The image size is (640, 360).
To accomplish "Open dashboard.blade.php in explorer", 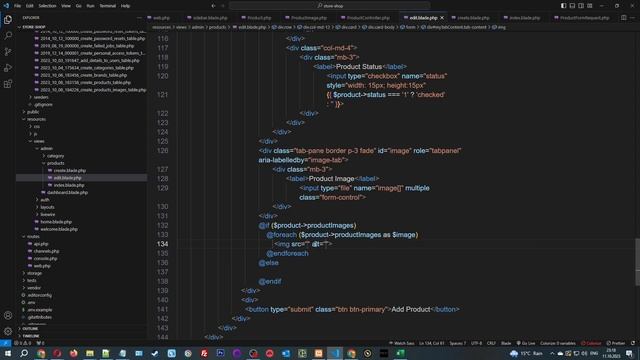I will pyautogui.click(x=67, y=193).
